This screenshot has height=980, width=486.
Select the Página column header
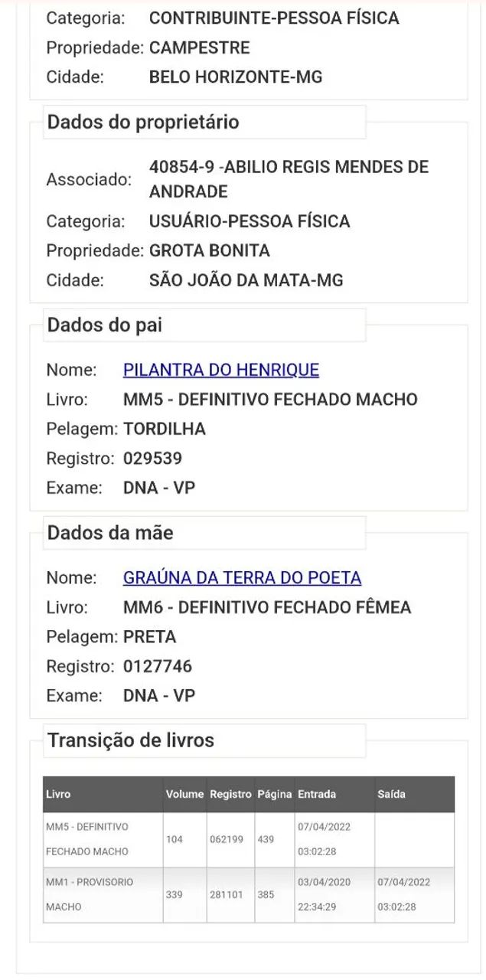coord(274,795)
